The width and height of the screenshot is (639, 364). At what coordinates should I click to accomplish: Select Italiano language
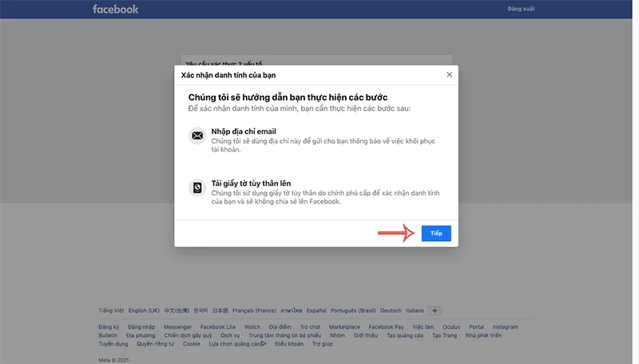click(x=415, y=311)
